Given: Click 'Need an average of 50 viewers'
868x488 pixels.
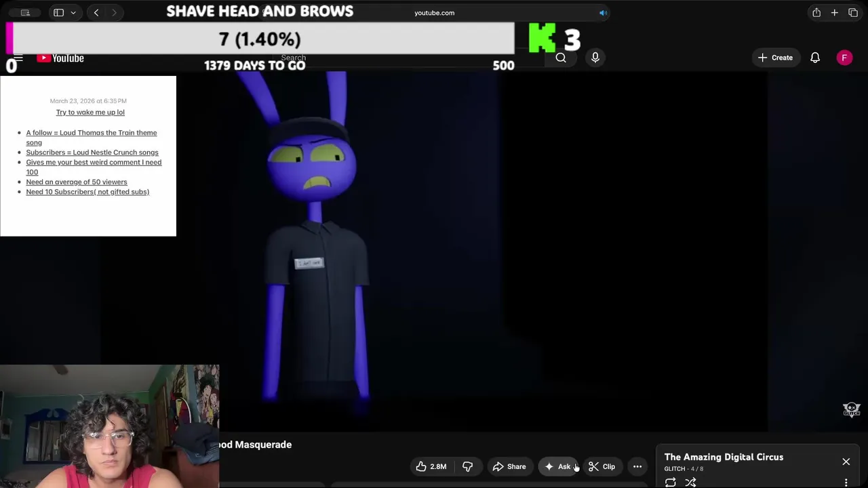Looking at the screenshot, I should (77, 182).
